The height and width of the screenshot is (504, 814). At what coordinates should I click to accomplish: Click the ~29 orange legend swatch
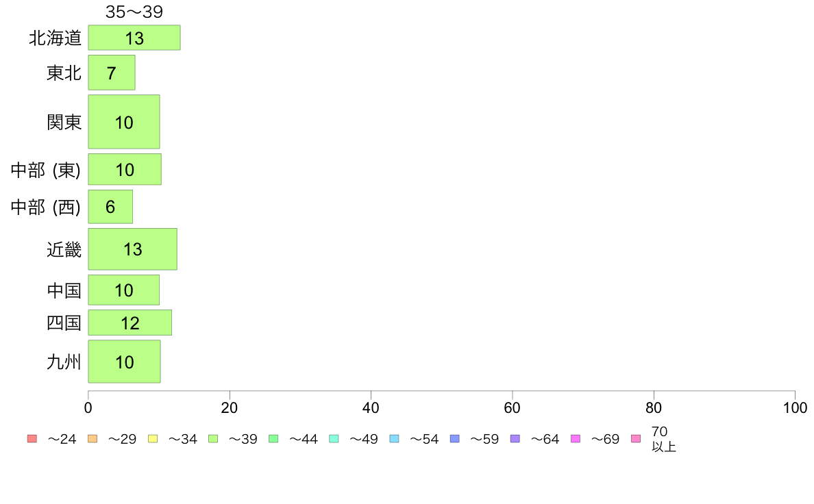[92, 438]
